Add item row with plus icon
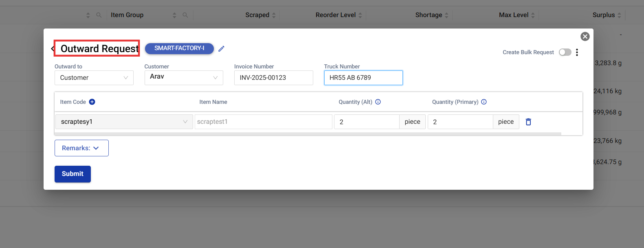This screenshot has height=248, width=644. pyautogui.click(x=92, y=102)
